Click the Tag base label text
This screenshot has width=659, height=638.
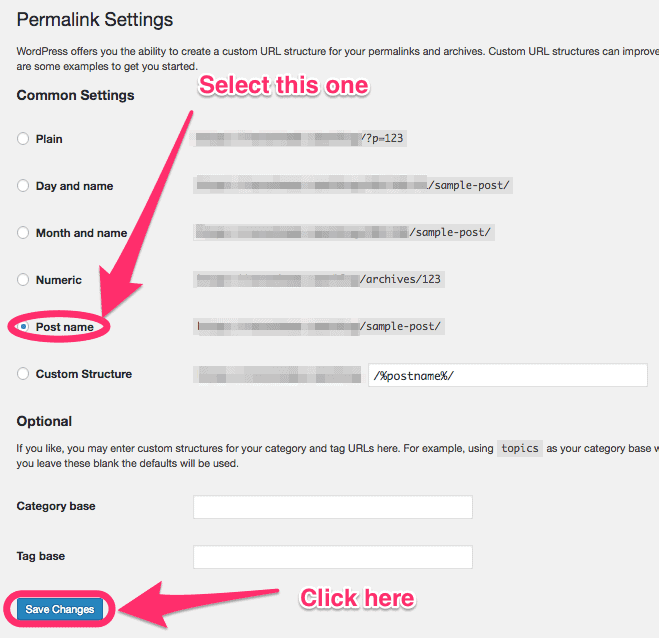click(x=41, y=556)
